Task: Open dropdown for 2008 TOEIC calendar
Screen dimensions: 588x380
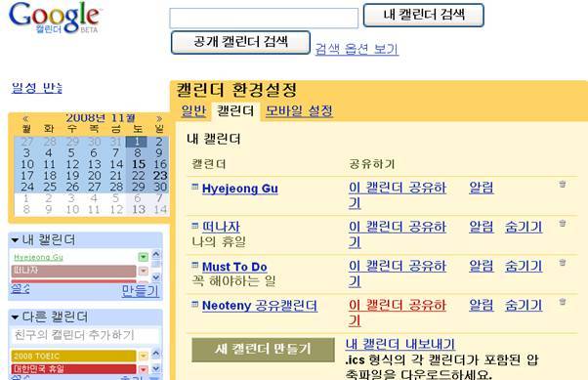Action: [x=143, y=356]
